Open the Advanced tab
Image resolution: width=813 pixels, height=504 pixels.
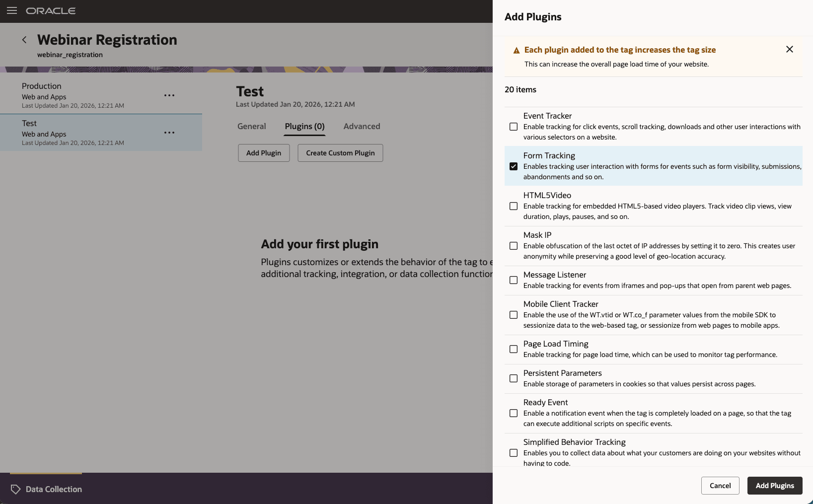362,126
